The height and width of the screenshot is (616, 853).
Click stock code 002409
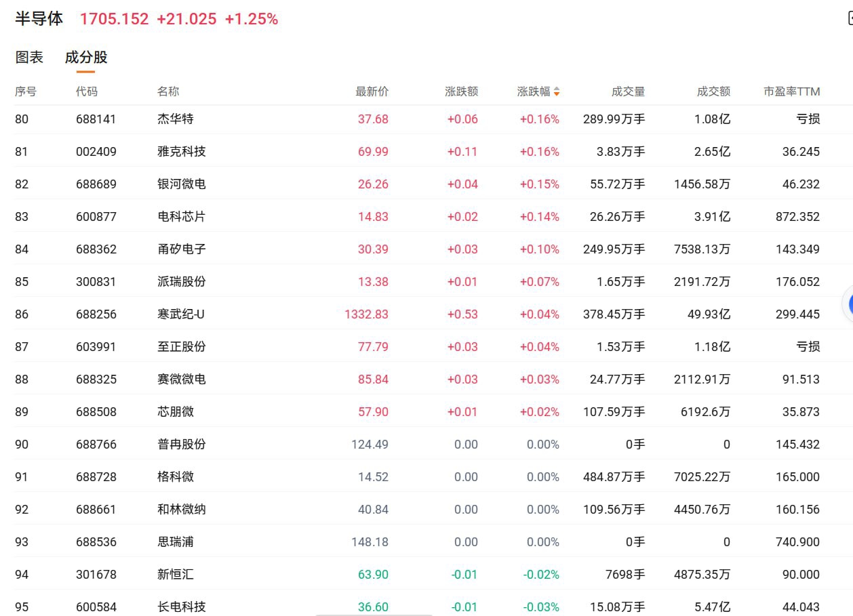pyautogui.click(x=96, y=152)
